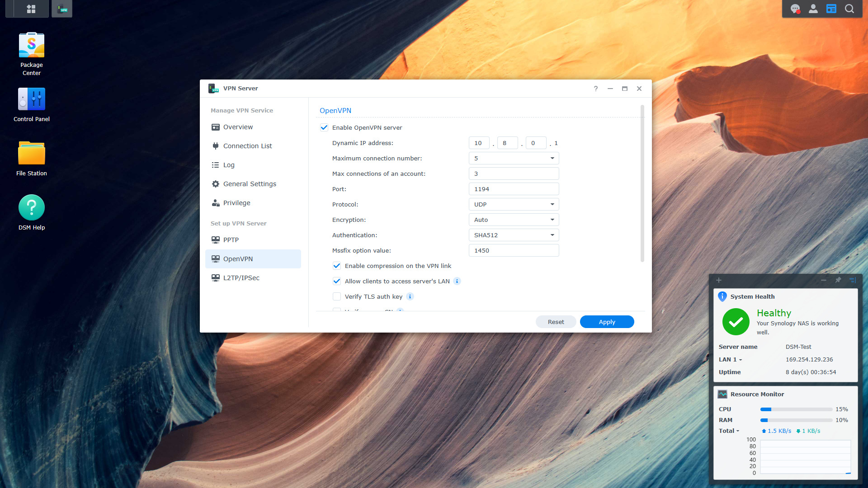Click the Mssfix option value field
This screenshot has width=868, height=488.
[514, 250]
